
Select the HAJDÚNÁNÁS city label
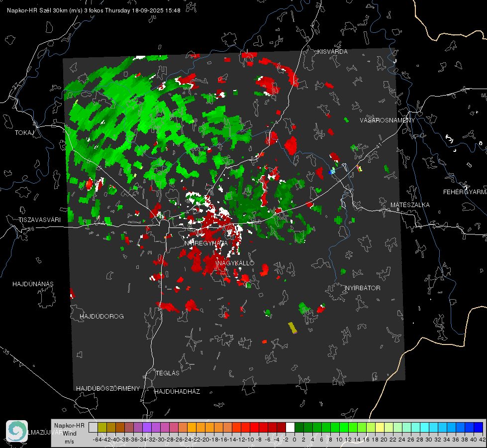tap(33, 284)
